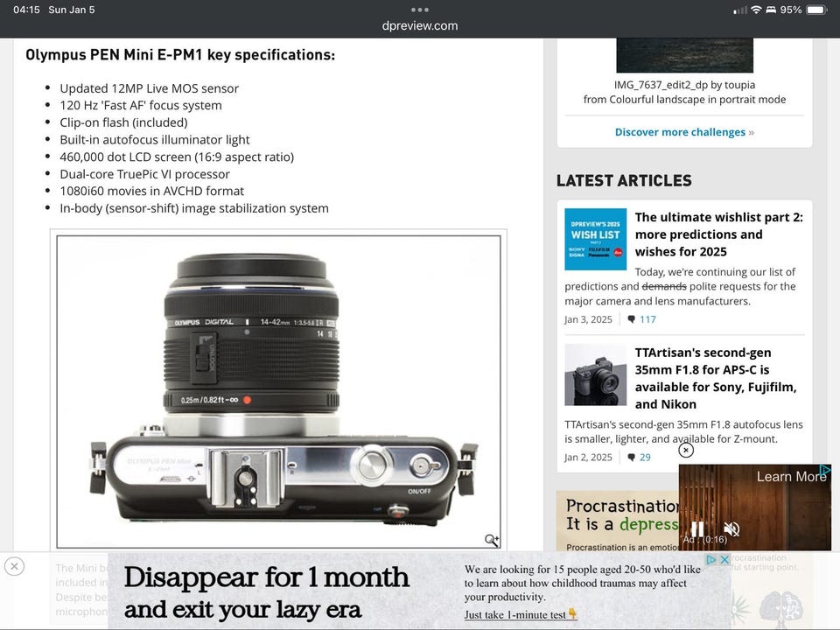The width and height of the screenshot is (840, 630).
Task: Tap the car focus status icon
Action: coord(771,10)
